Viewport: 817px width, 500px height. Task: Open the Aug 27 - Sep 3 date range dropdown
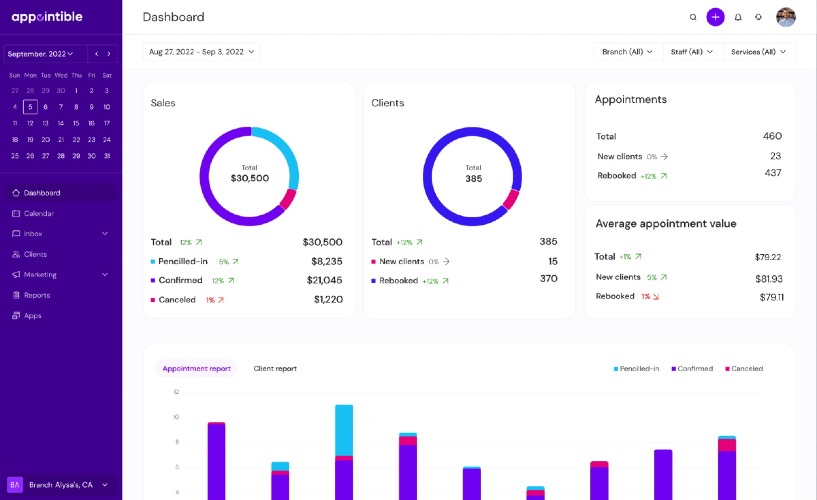[202, 52]
